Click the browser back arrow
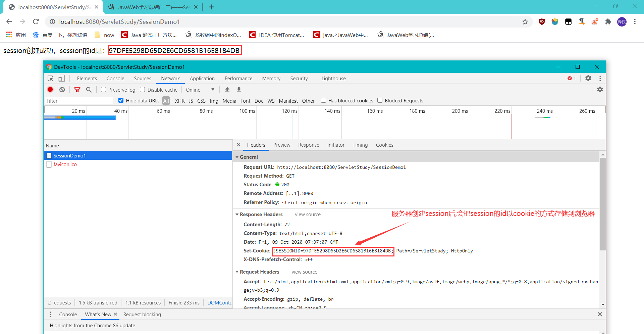Screen dimensions: 644x334 click(x=9, y=21)
